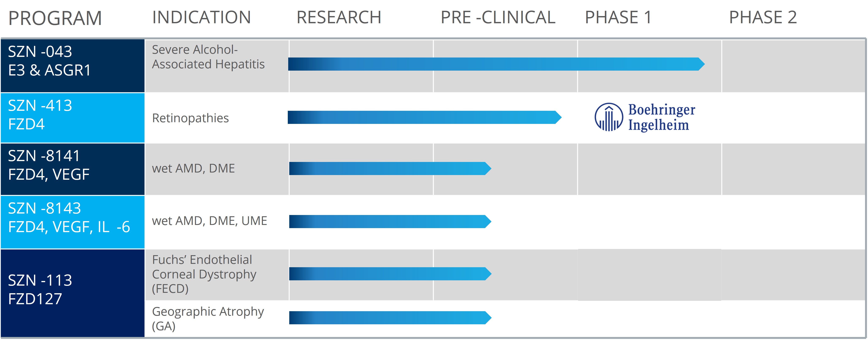The image size is (868, 341).
Task: Click the PRE-CLINICAL stage header
Action: click(x=498, y=18)
